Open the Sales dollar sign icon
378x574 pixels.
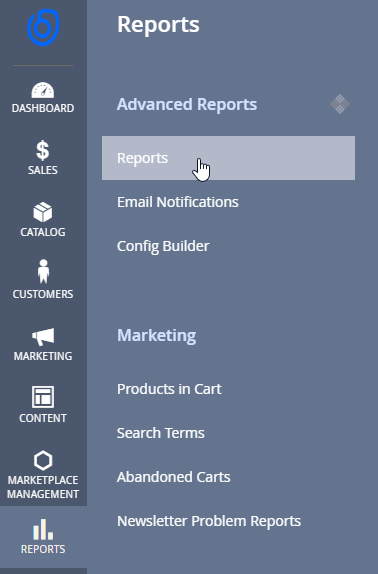[43, 150]
